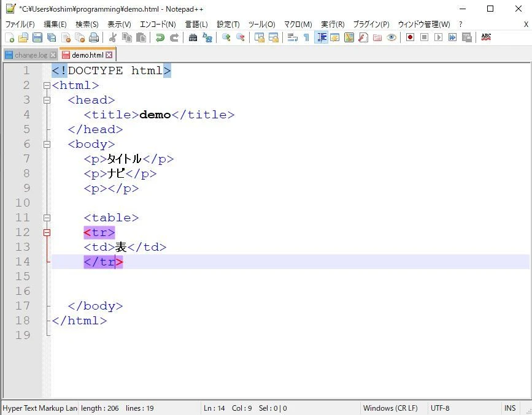Toggle show all characters (pilcrow icon)
Image resolution: width=532 pixels, height=415 pixels.
pos(306,37)
